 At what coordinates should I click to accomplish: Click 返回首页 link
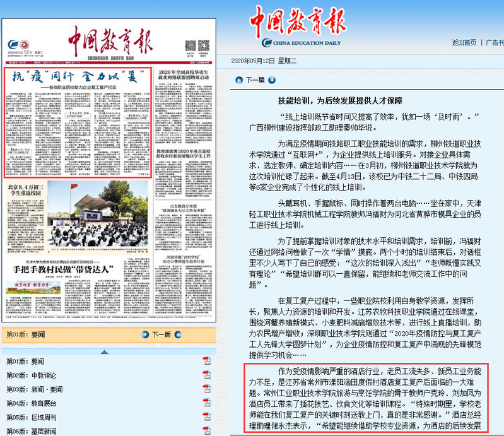pyautogui.click(x=464, y=42)
